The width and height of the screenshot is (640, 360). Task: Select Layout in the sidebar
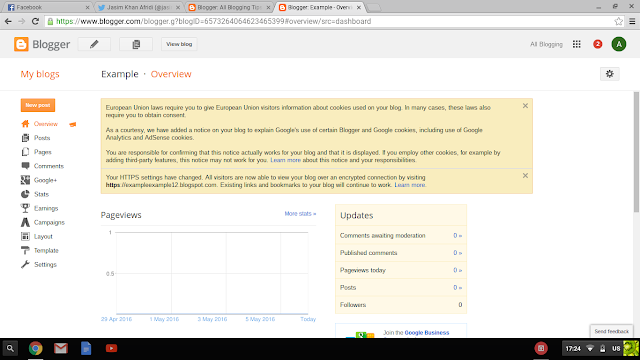43,236
